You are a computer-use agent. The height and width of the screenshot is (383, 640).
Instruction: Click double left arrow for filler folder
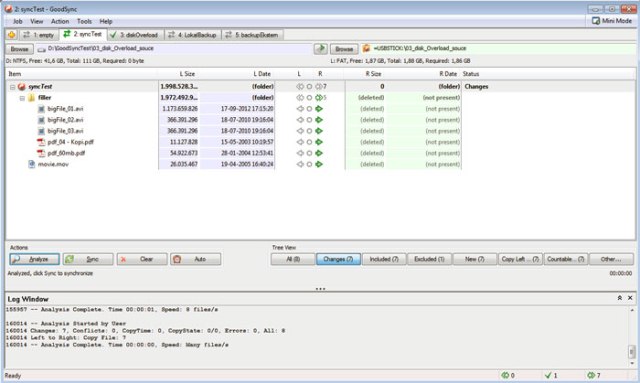coord(300,98)
